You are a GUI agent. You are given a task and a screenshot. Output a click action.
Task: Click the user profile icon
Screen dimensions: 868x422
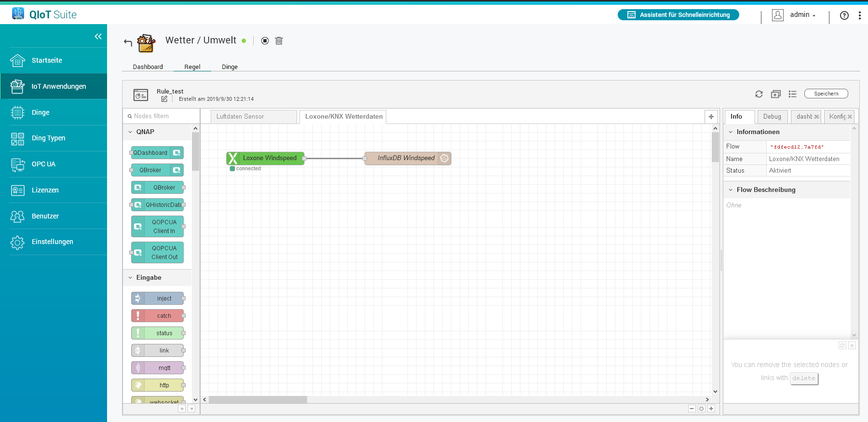coord(778,15)
